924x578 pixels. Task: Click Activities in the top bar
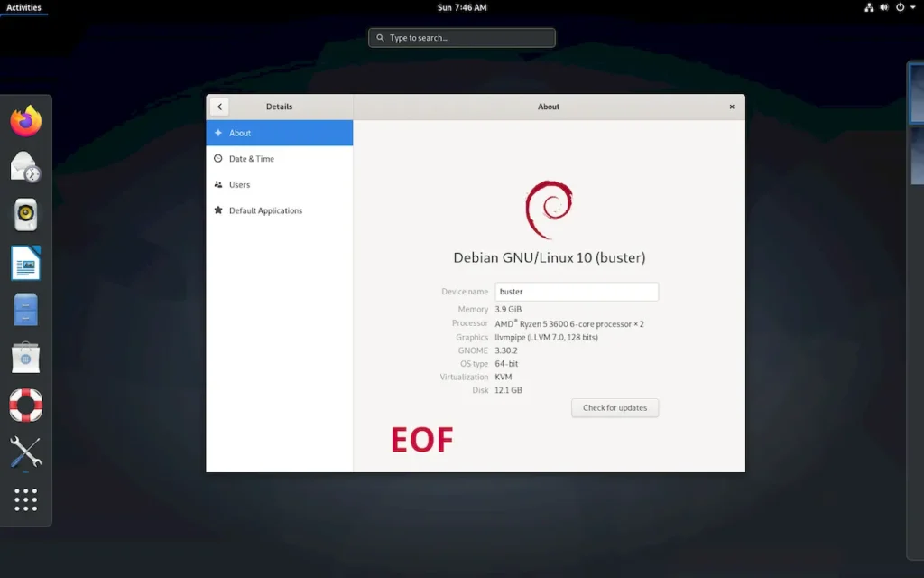[23, 7]
